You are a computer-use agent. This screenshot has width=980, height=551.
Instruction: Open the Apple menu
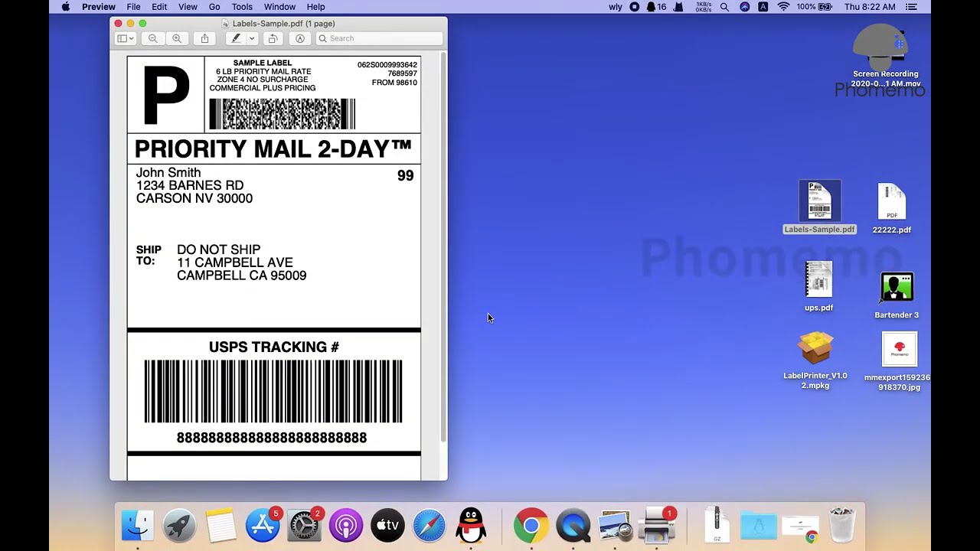(65, 7)
